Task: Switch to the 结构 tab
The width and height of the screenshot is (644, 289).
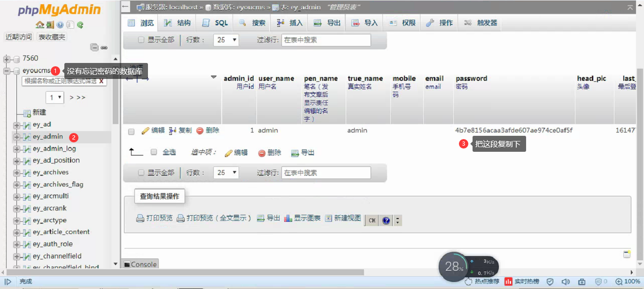Action: pyautogui.click(x=178, y=23)
